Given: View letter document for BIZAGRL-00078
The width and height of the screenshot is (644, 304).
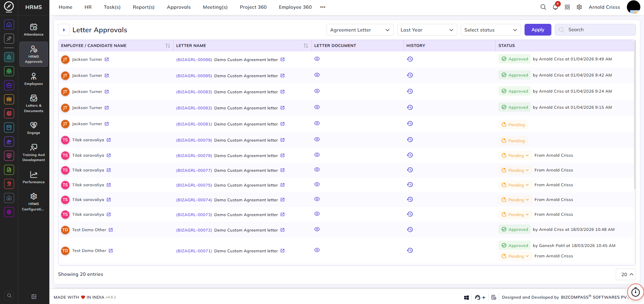Looking at the screenshot, I should click(x=317, y=155).
